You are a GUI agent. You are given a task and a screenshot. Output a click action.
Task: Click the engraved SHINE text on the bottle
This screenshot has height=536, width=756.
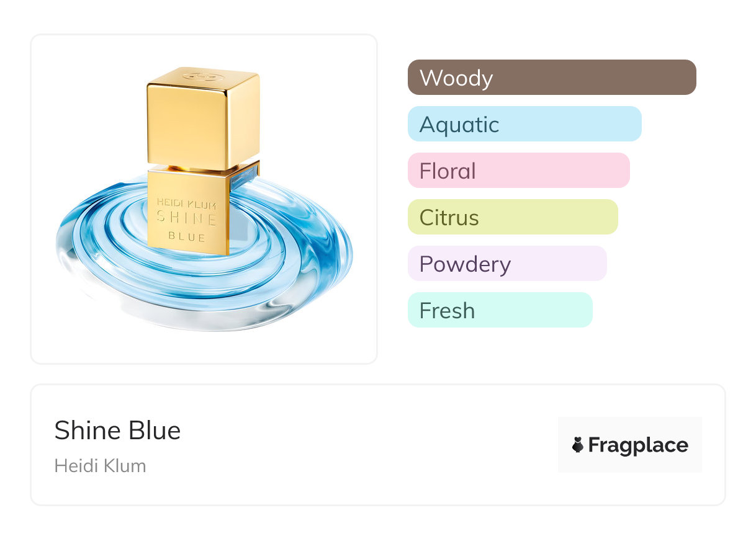point(186,218)
